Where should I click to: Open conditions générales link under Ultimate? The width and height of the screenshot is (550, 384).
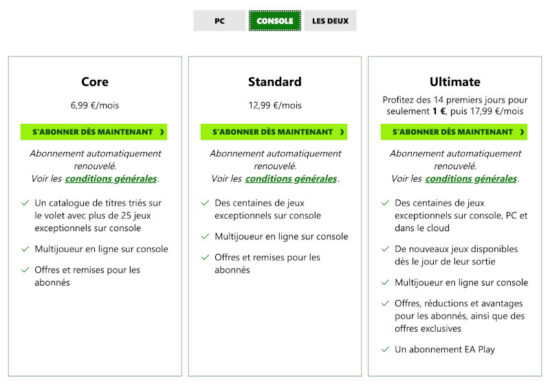click(x=471, y=178)
